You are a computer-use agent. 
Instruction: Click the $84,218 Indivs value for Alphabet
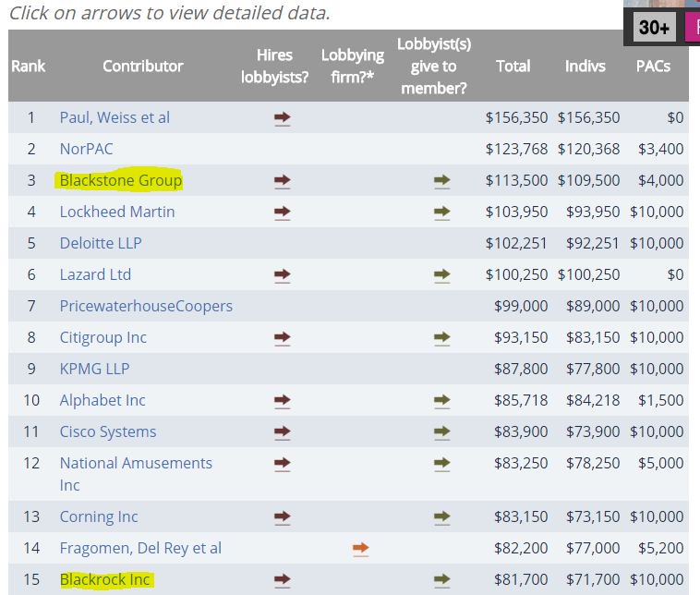593,400
